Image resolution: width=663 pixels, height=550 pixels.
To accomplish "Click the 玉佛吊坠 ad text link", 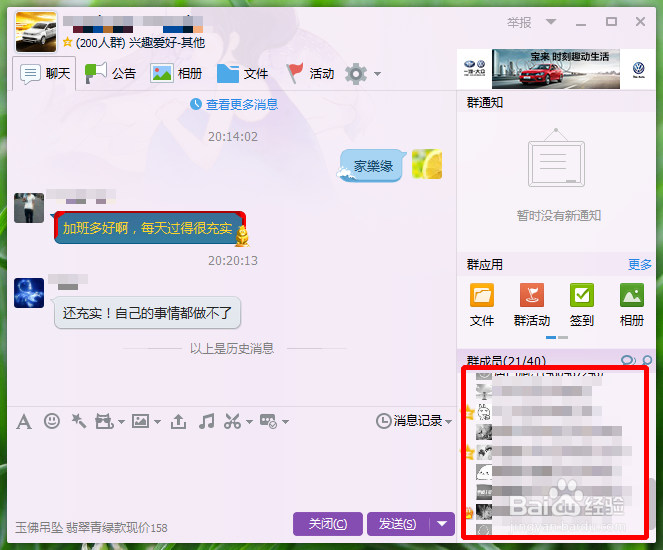I will 91,528.
